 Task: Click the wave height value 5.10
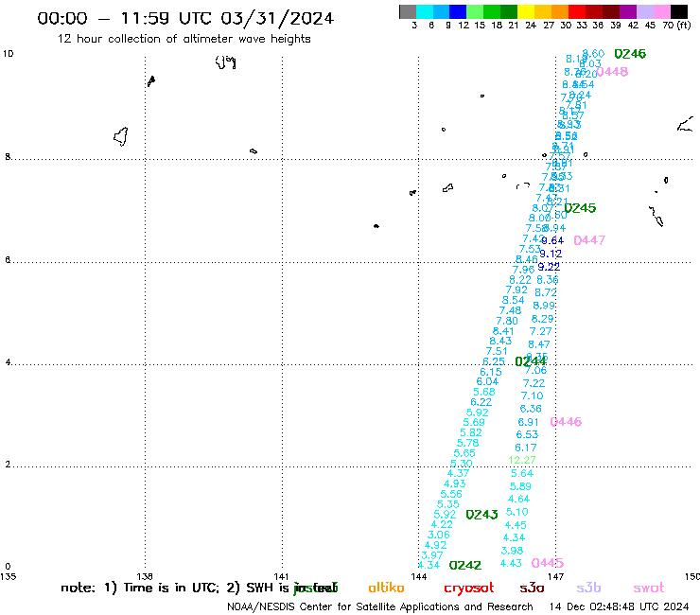pyautogui.click(x=517, y=512)
